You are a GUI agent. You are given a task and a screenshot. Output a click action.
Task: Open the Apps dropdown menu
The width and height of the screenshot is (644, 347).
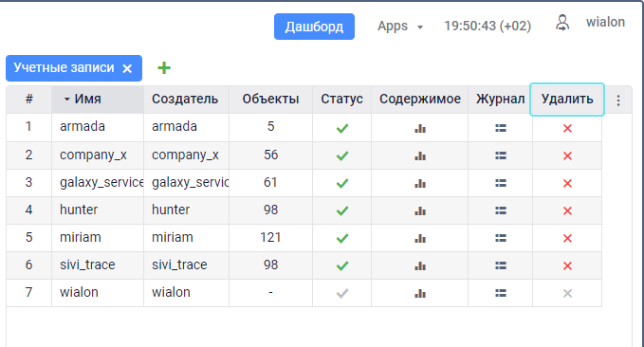point(400,27)
